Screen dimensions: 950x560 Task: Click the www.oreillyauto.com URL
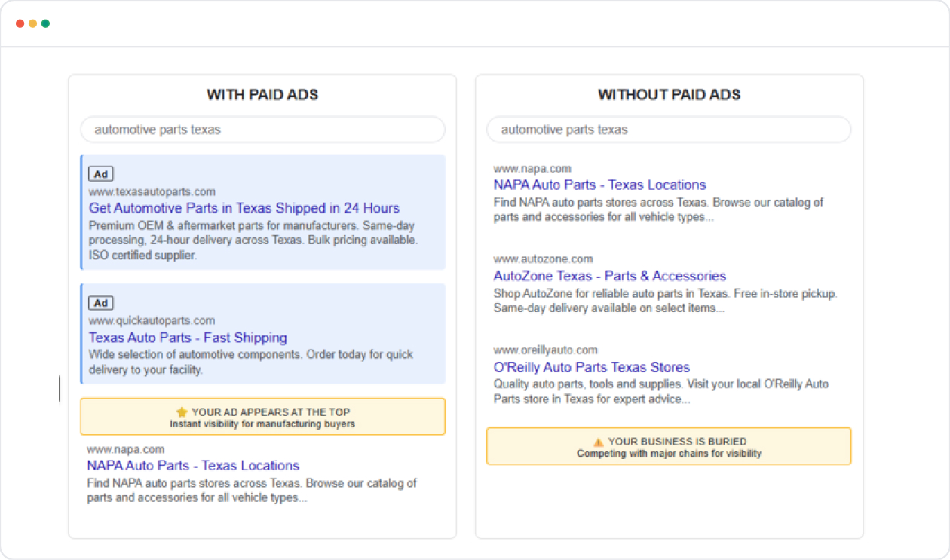click(545, 350)
